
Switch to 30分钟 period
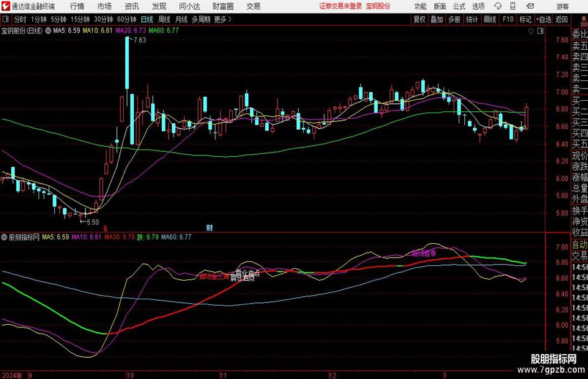click(103, 19)
